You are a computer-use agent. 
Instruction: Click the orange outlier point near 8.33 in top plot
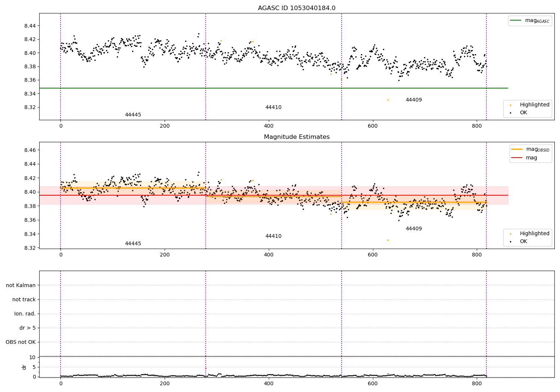point(388,100)
